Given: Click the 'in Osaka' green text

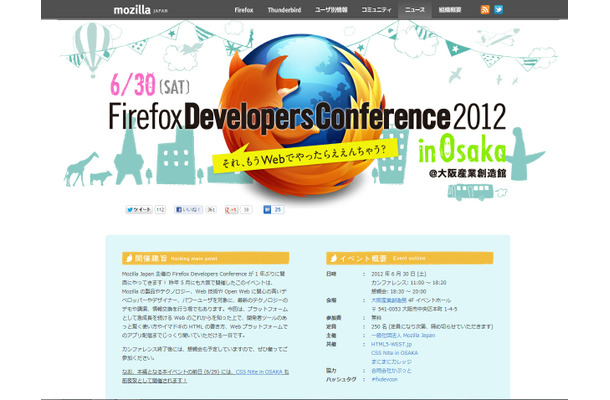Looking at the screenshot, I should point(462,149).
